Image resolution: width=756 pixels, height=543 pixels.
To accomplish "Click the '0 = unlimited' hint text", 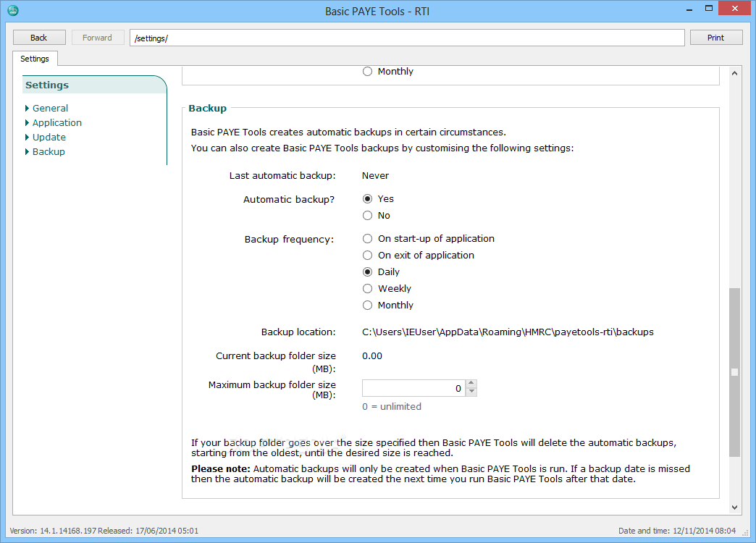I will pyautogui.click(x=392, y=407).
